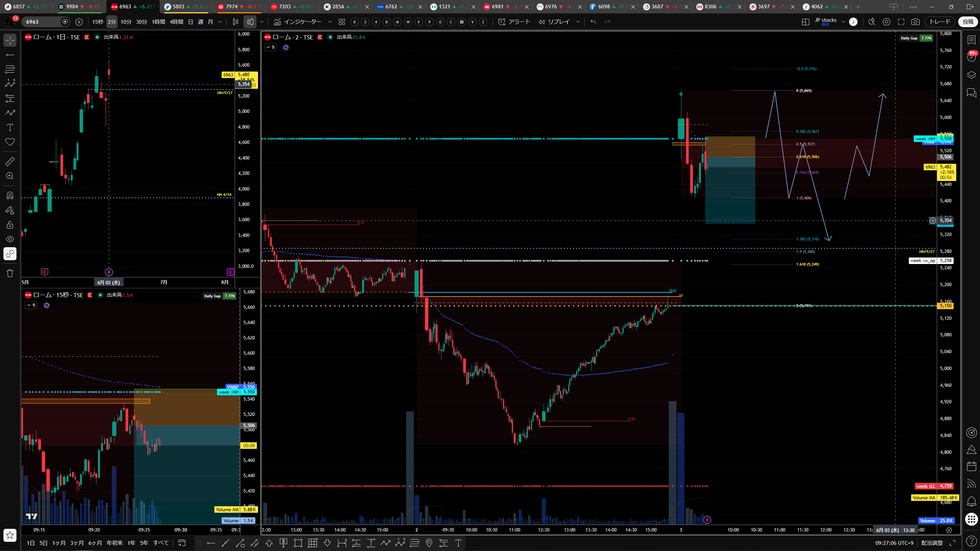Toggle fullscreen mode icon in top toolbar
Viewport: 980px width, 551px height.
tap(901, 22)
